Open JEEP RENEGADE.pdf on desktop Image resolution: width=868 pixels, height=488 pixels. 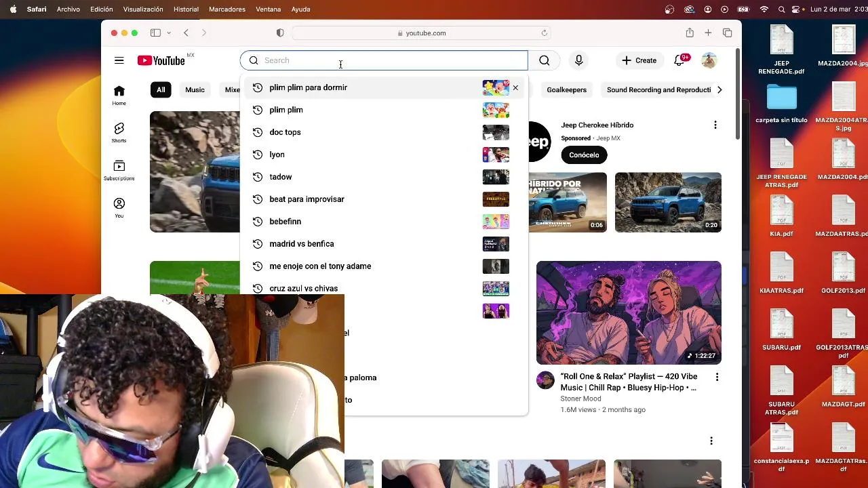click(x=782, y=50)
